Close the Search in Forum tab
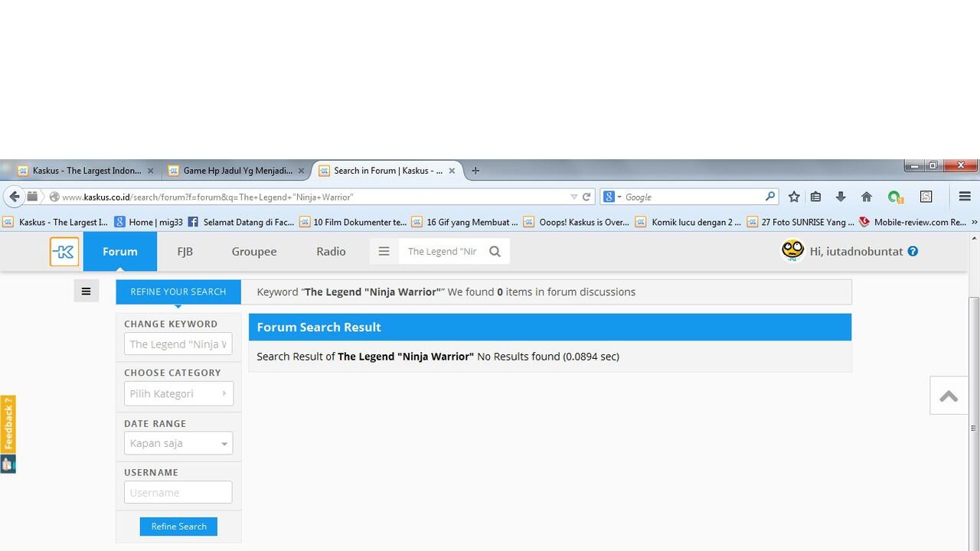 pos(452,171)
